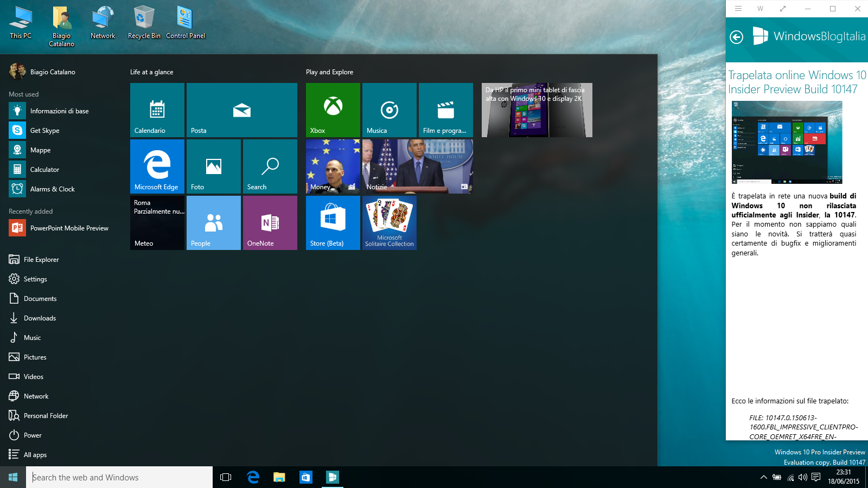Open the Film e programmi tile
This screenshot has height=488, width=868.
point(446,110)
